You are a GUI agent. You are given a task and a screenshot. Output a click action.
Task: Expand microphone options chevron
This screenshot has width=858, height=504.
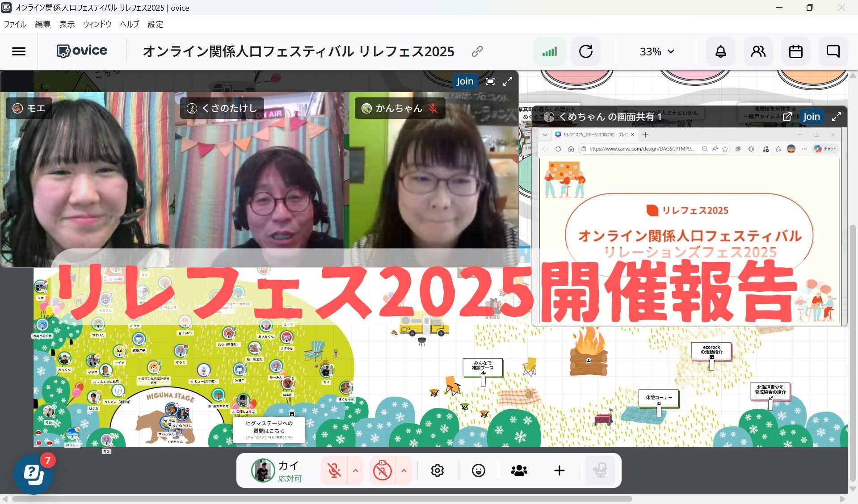pyautogui.click(x=356, y=470)
